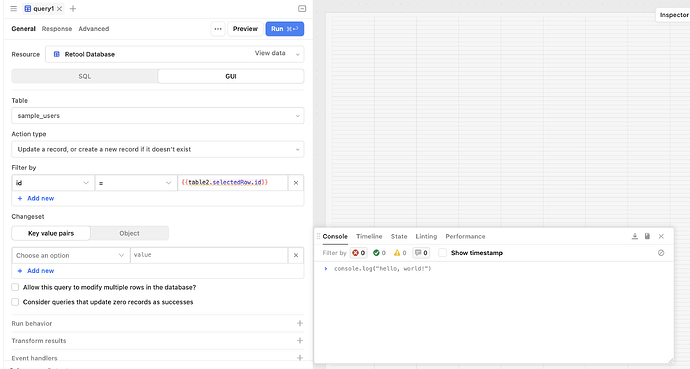The image size is (690, 369).
Task: Close the debug console panel
Action: 661,236
